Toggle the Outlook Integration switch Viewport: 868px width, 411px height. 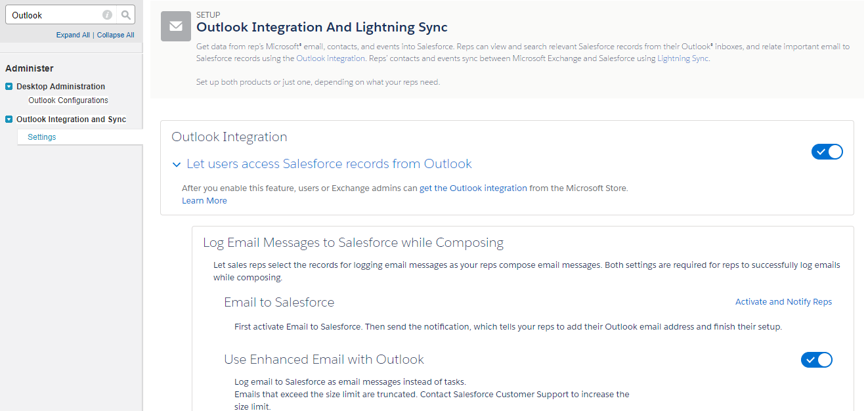click(827, 152)
